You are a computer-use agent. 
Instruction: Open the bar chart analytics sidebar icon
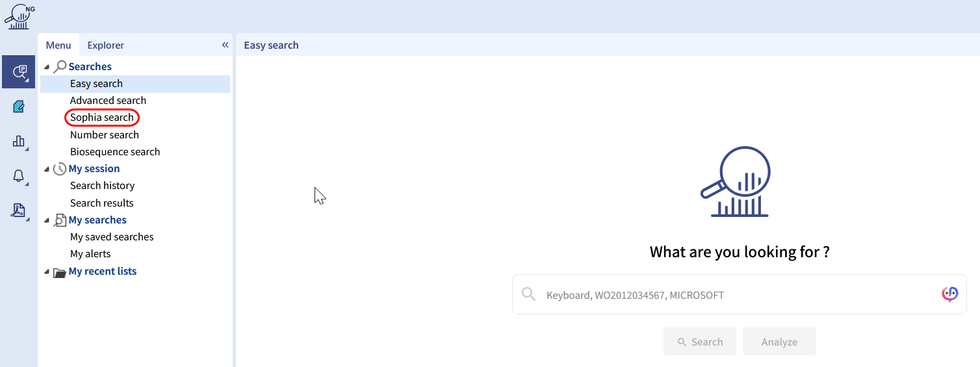click(18, 141)
